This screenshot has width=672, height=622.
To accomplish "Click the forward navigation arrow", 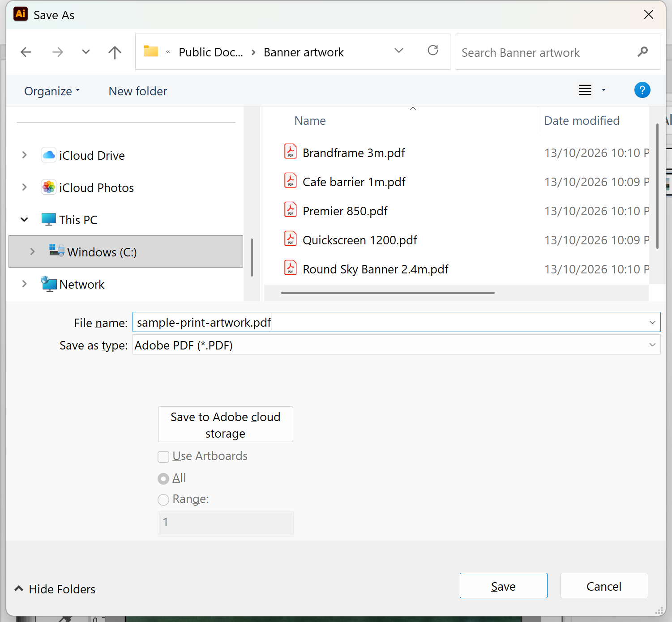I will (x=57, y=52).
